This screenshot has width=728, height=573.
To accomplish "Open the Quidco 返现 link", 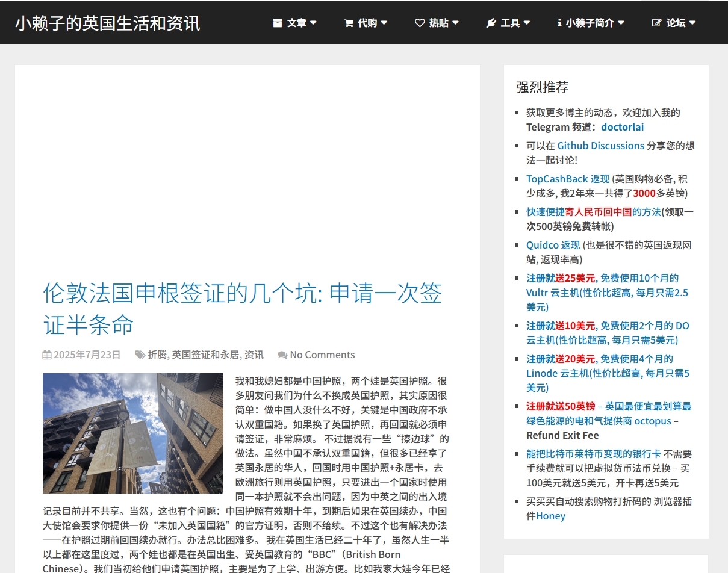I will [552, 245].
